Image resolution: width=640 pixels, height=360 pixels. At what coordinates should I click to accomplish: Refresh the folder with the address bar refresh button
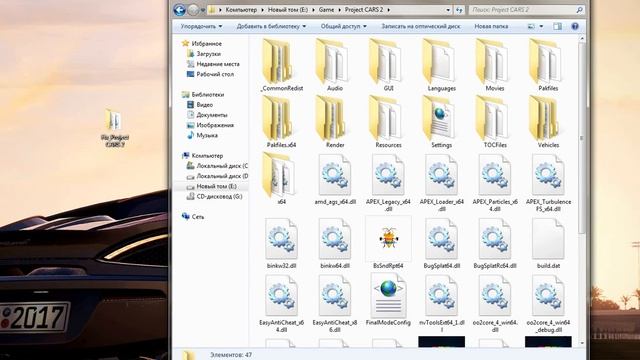(459, 9)
